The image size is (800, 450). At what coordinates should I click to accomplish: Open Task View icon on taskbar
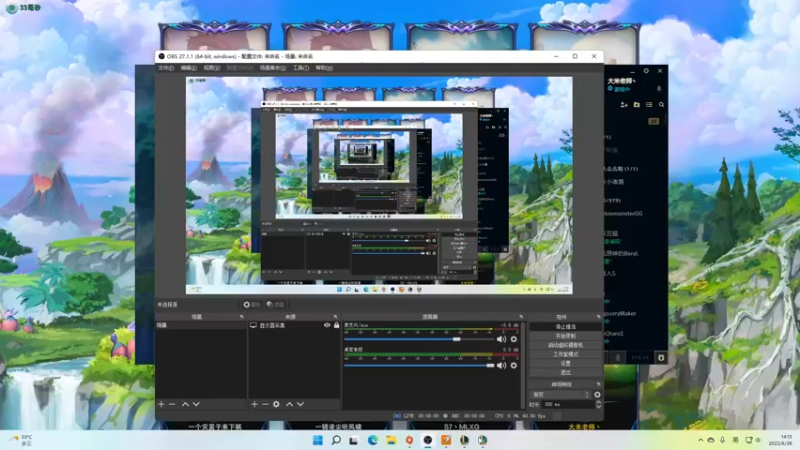coord(354,440)
